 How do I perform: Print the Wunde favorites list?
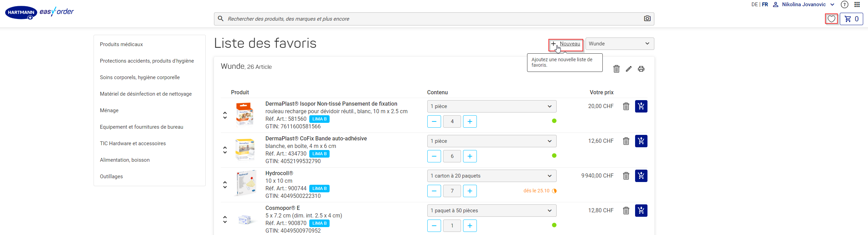point(641,69)
